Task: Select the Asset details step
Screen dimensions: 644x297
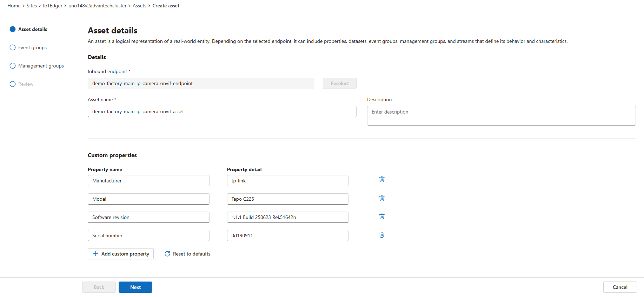Action: [33, 29]
